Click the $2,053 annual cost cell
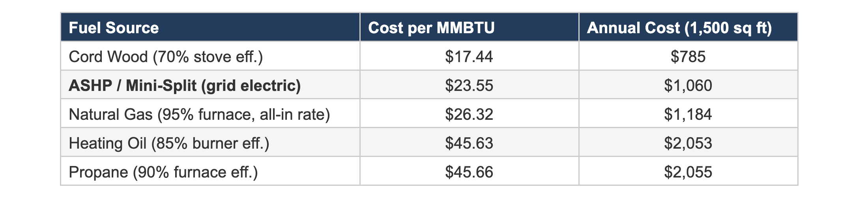This screenshot has height=219, width=868. pyautogui.click(x=688, y=143)
